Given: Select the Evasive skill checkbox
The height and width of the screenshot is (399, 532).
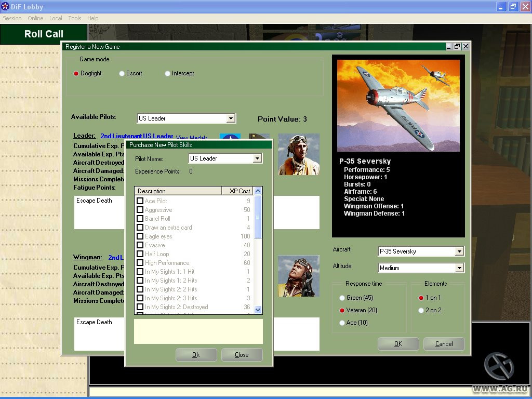Looking at the screenshot, I should point(140,245).
